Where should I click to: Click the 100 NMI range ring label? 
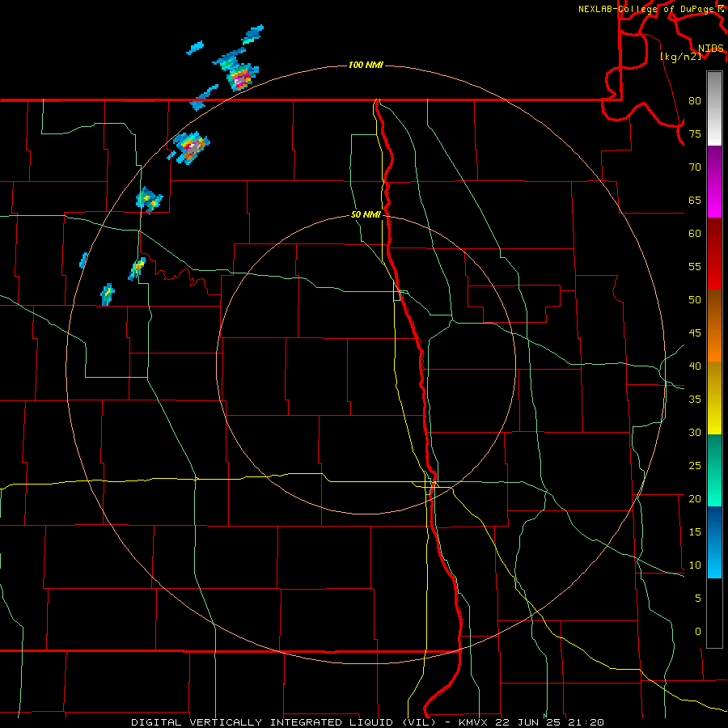366,65
